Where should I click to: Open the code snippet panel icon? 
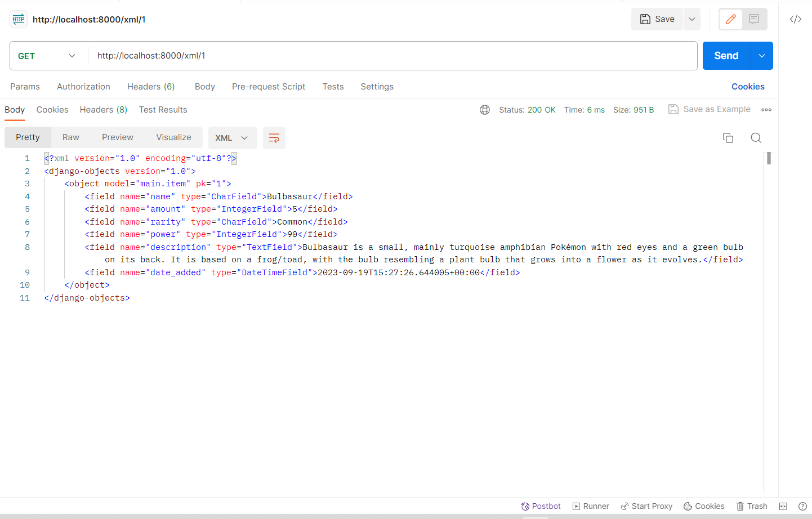(x=796, y=19)
